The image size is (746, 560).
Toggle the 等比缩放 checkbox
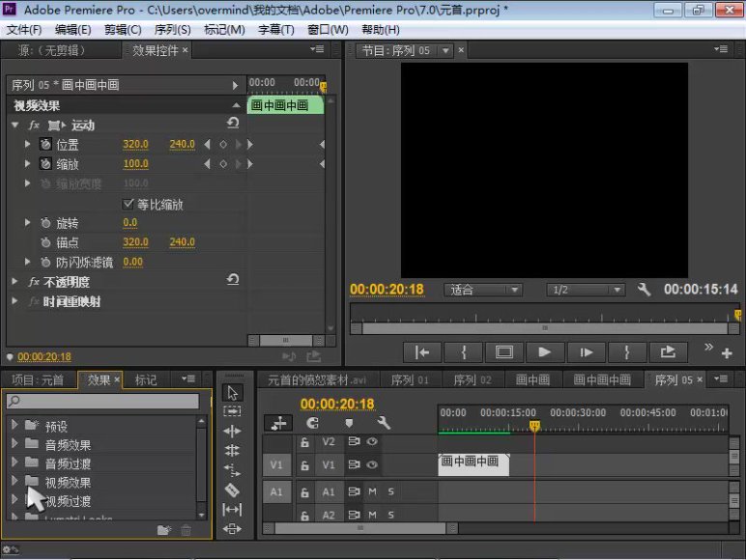click(x=129, y=205)
